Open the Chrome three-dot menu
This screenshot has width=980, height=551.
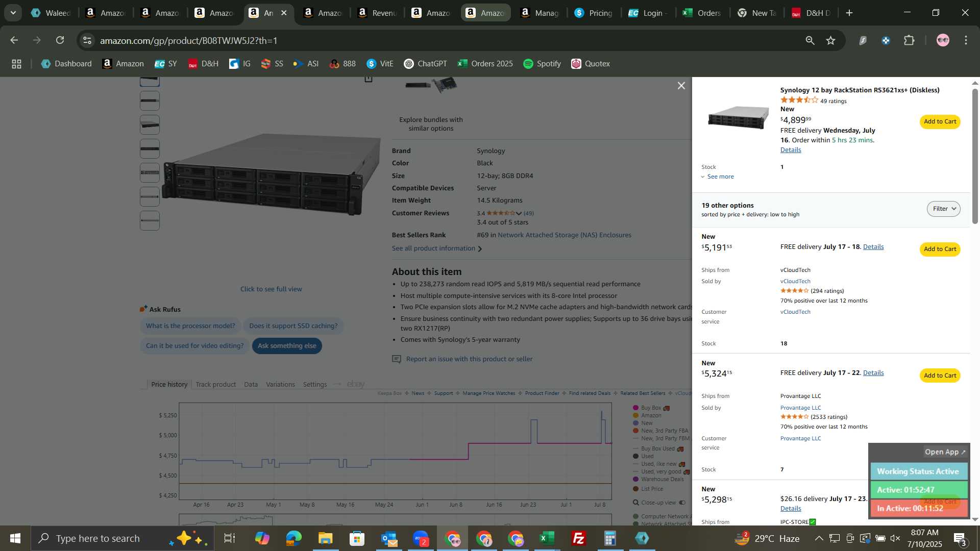[x=966, y=40]
